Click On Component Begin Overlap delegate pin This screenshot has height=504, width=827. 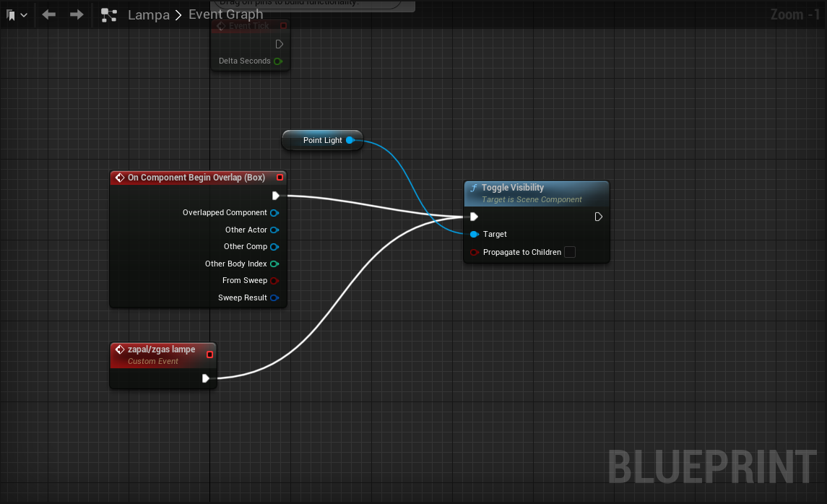point(280,178)
